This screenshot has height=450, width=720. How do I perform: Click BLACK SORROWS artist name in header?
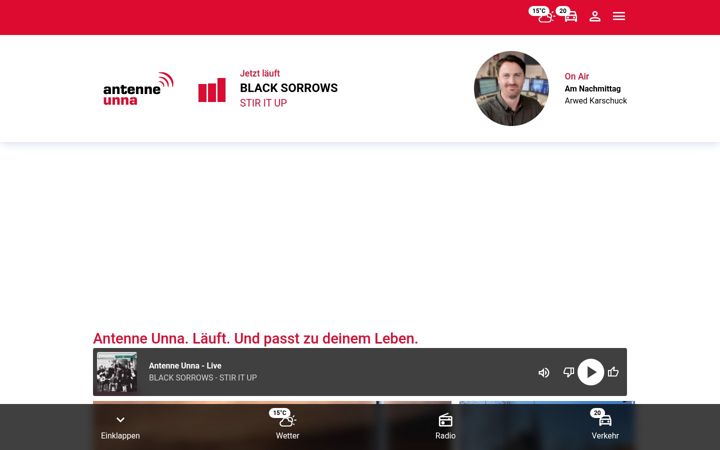tap(289, 88)
